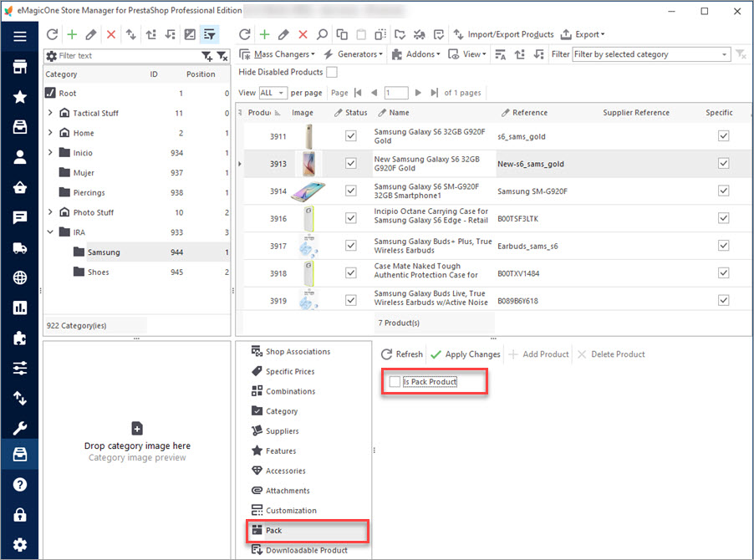Open the Mass Changers dropdown
This screenshot has width=754, height=560.
click(x=277, y=54)
